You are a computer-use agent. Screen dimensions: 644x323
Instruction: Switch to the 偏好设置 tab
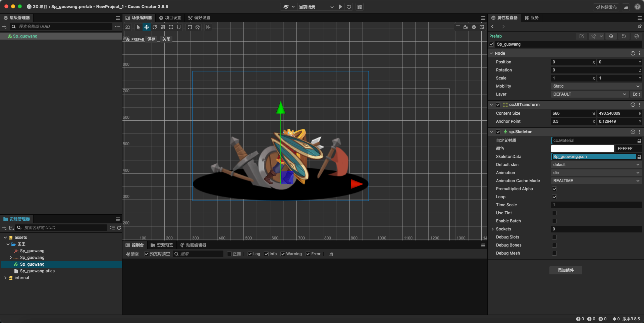[199, 18]
